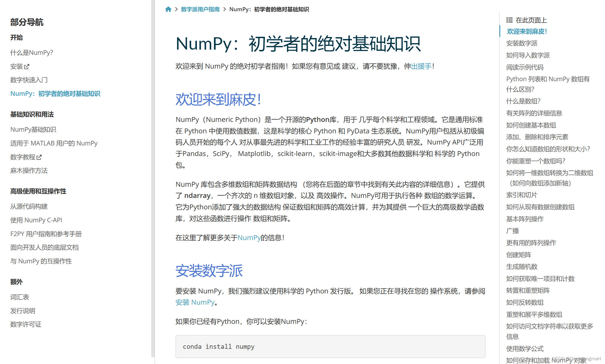Jump to 如何将一维数组转换为二维数组
Viewport: 605px width, 364px height.
(x=550, y=178)
